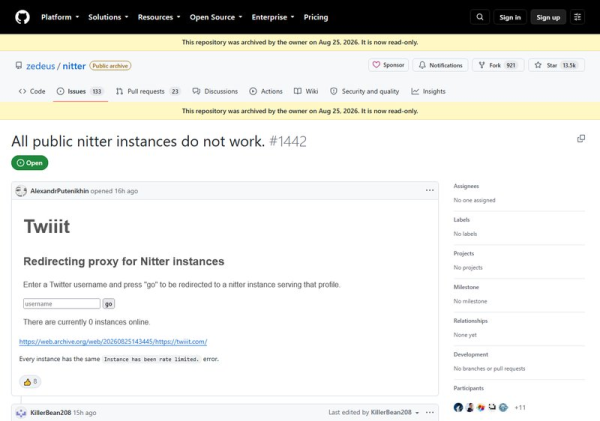
Task: Click the 'No branches or pull requests' text
Action: pyautogui.click(x=489, y=369)
